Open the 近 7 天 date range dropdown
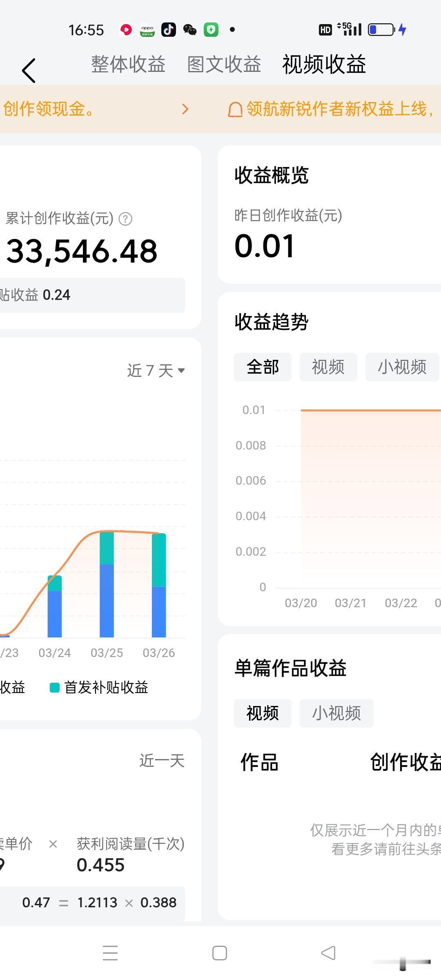This screenshot has width=441, height=980. point(156,371)
